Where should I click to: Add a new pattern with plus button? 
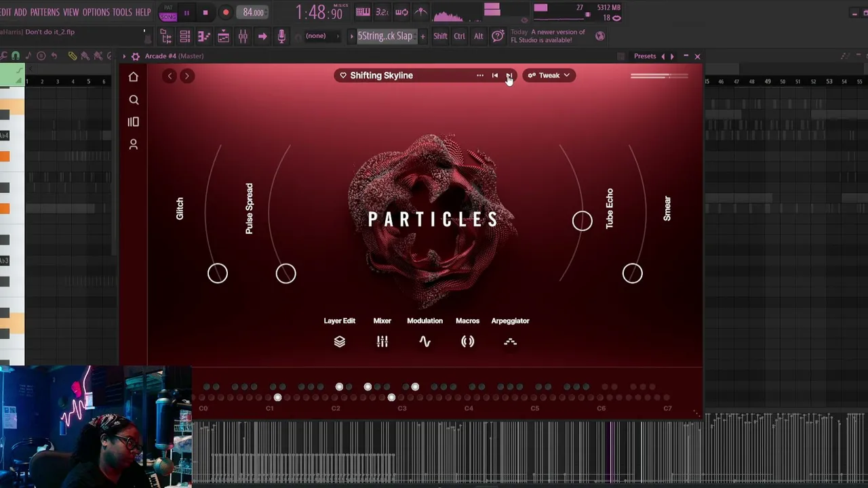(x=422, y=37)
